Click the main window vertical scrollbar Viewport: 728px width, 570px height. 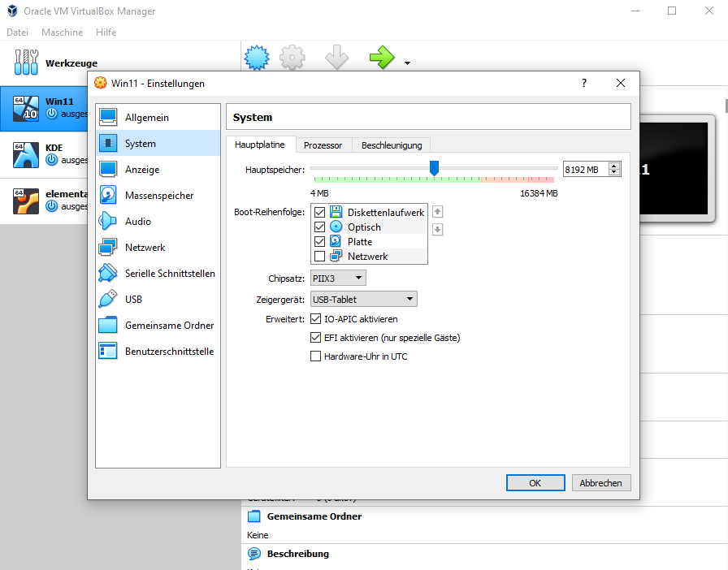[726, 106]
